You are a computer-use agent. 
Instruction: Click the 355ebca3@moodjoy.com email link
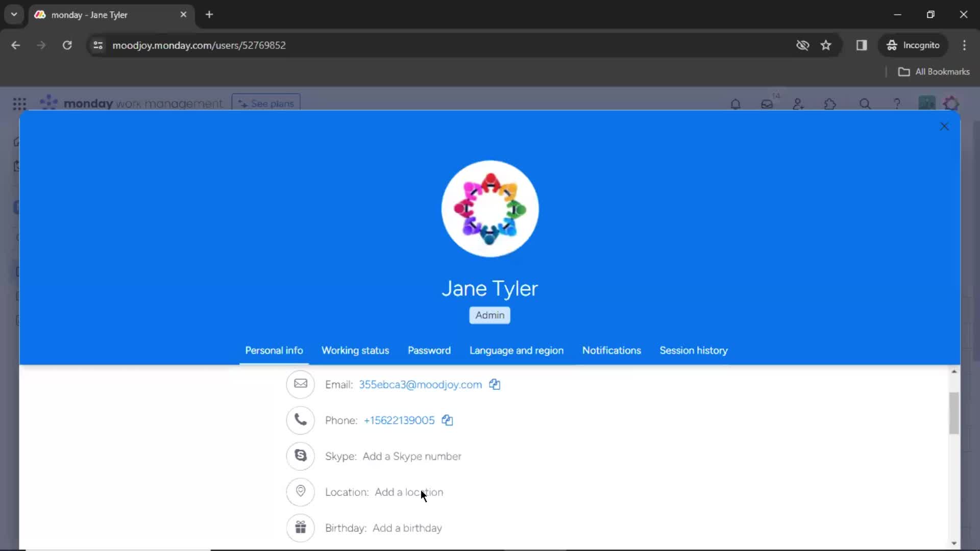click(x=420, y=384)
